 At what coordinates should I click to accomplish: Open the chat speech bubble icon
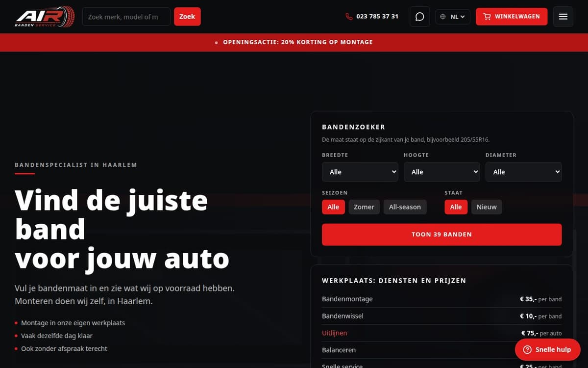click(419, 16)
